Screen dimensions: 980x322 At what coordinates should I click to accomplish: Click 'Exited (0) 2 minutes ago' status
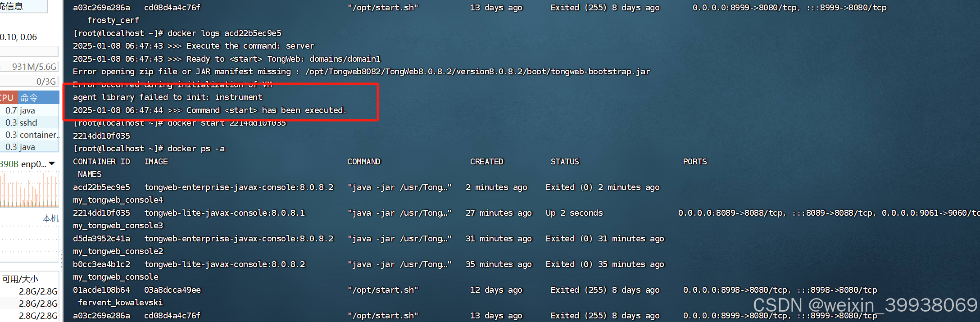click(x=603, y=187)
